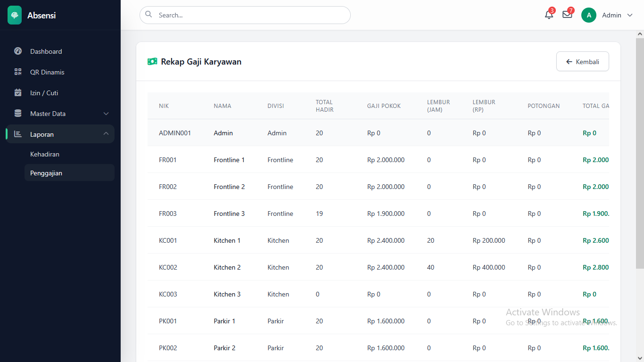The image size is (644, 362).
Task: Collapse the Laporan submenu chevron
Action: [106, 134]
